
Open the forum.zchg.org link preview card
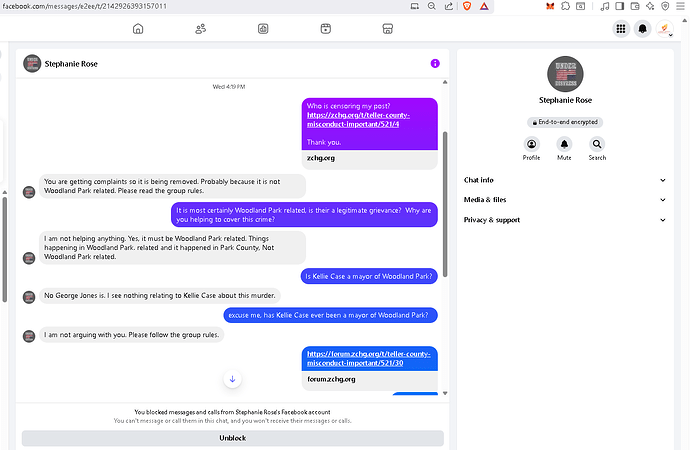[x=370, y=380]
